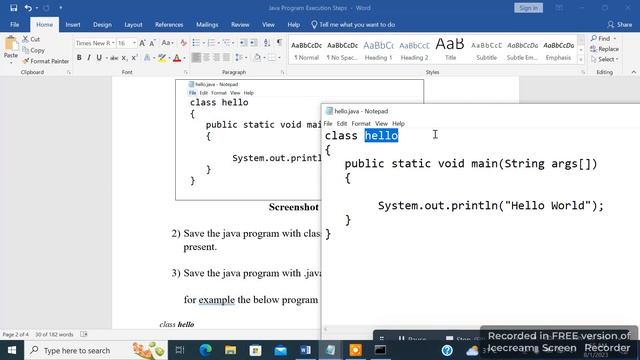640x360 pixels.
Task: Click the 30 of 182 words count
Action: pos(54,334)
